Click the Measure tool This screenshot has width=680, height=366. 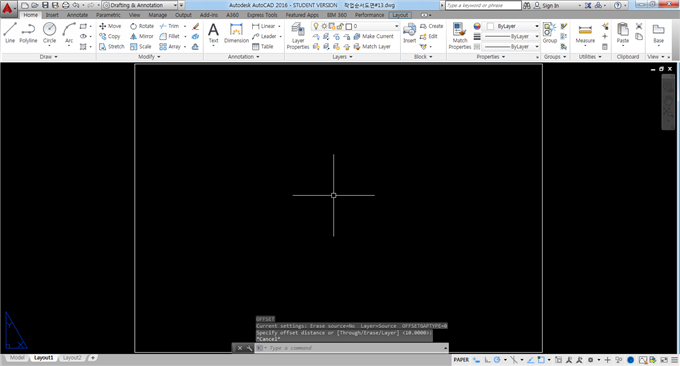[x=585, y=35]
